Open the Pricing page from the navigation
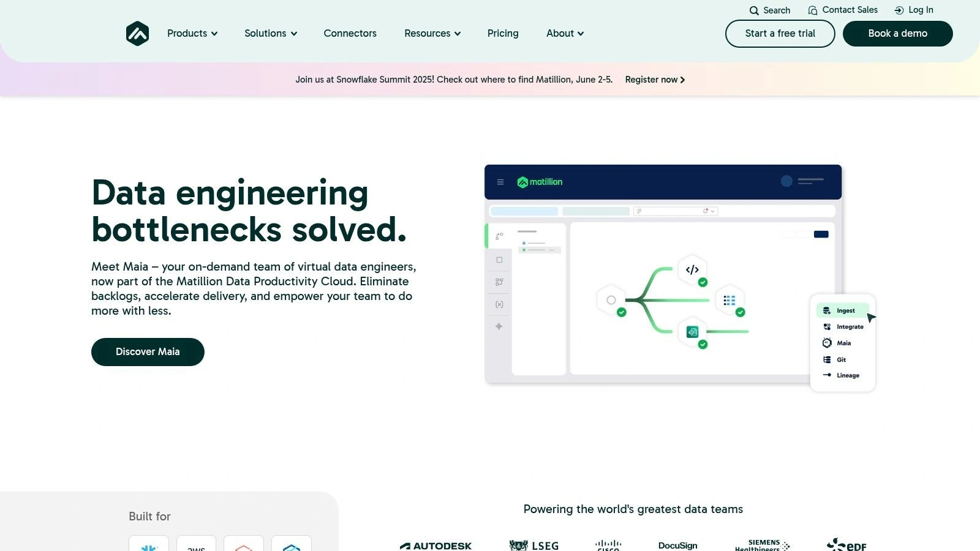The height and width of the screenshot is (551, 980). 503,34
